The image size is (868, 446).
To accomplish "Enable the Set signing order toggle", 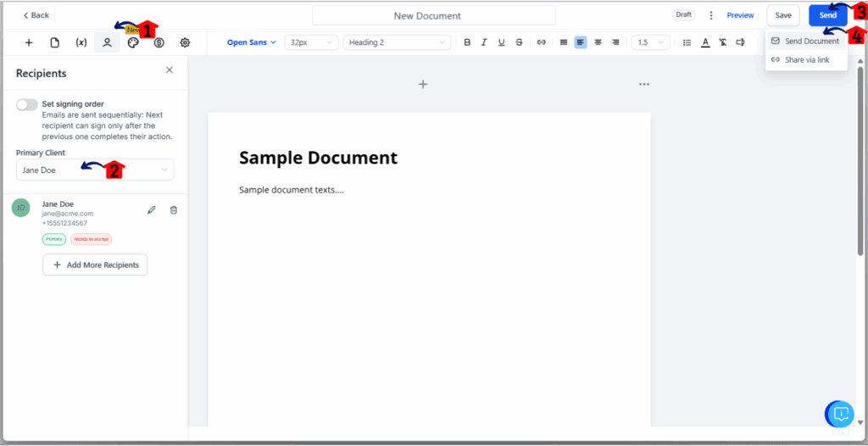I will pos(27,104).
